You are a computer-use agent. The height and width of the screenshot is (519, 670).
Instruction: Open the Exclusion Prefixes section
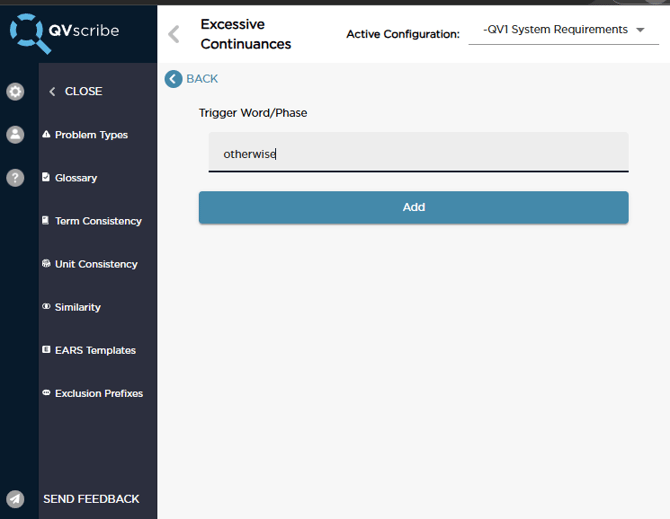pyautogui.click(x=99, y=393)
